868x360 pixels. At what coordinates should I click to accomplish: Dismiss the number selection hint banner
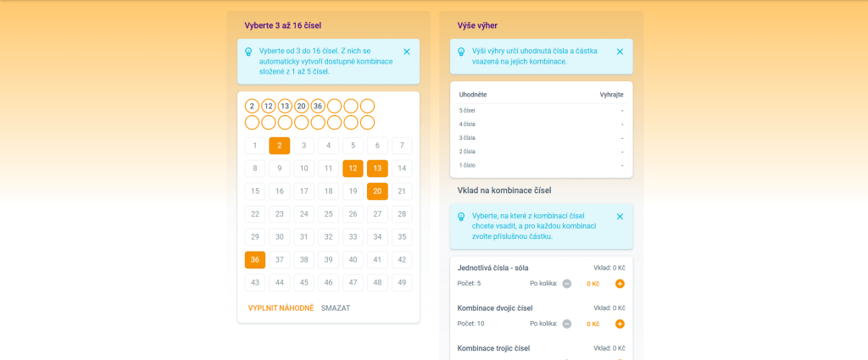click(407, 52)
